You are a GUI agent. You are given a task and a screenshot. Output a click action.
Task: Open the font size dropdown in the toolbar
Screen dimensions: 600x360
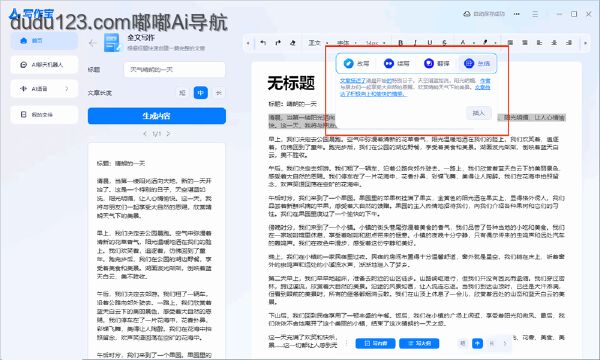tap(375, 43)
